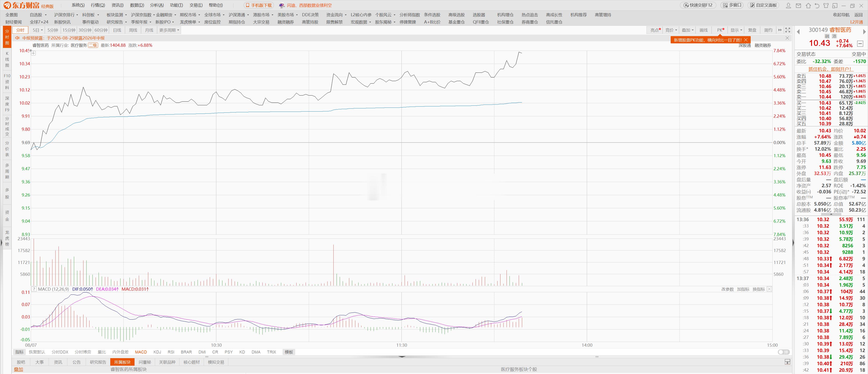Expand the 板块监测 dropdown
The height and width of the screenshot is (374, 868).
[126, 15]
